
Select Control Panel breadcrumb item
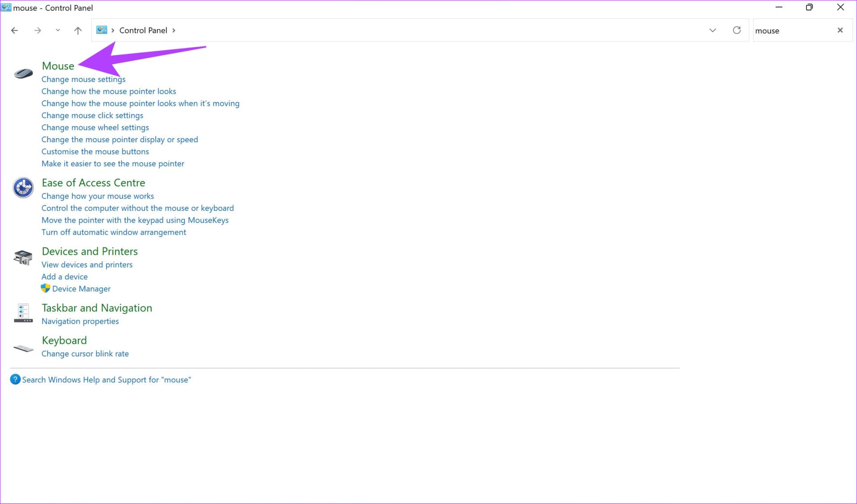coord(143,30)
